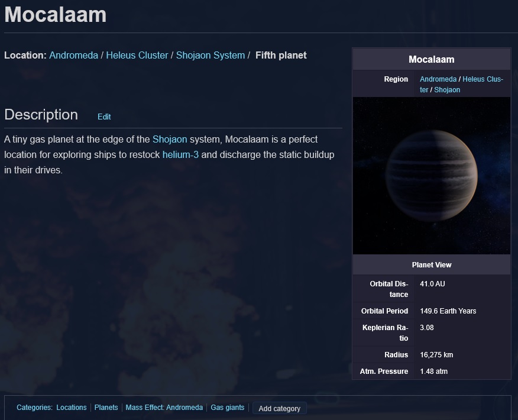Open the Locations category

click(72, 408)
